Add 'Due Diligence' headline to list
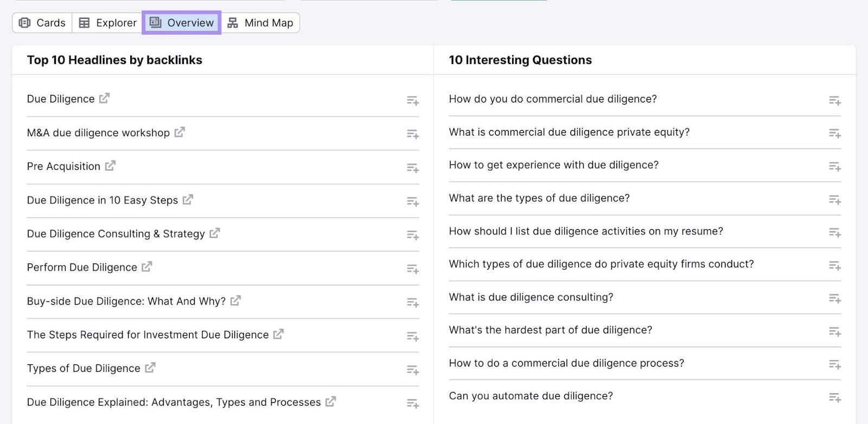Screen dimensions: 868x424 (412, 101)
